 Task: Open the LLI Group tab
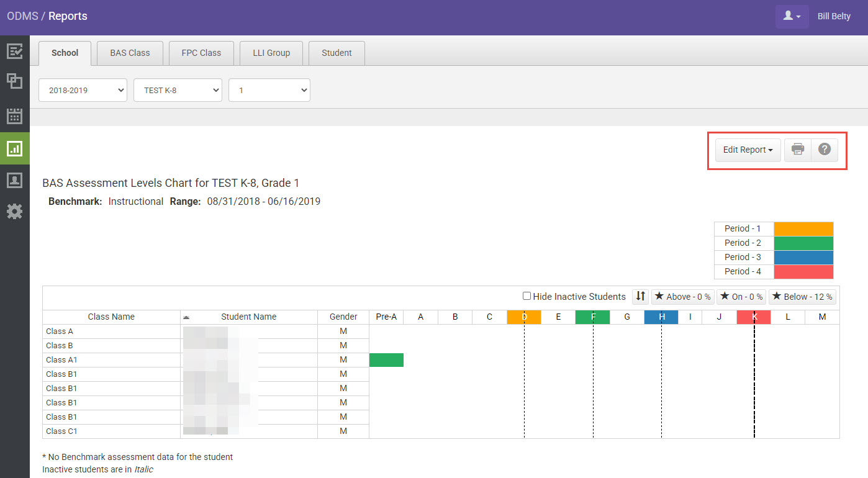click(x=271, y=53)
